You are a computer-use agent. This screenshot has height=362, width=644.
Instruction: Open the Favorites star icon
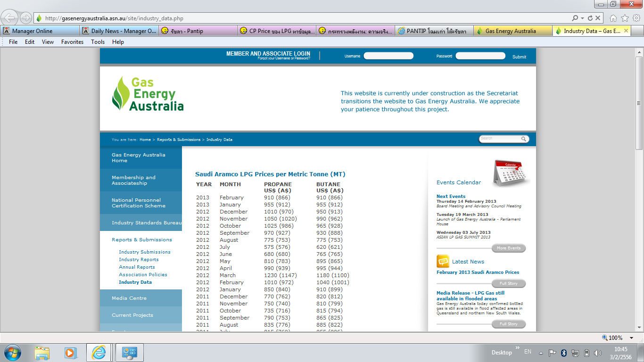[625, 18]
